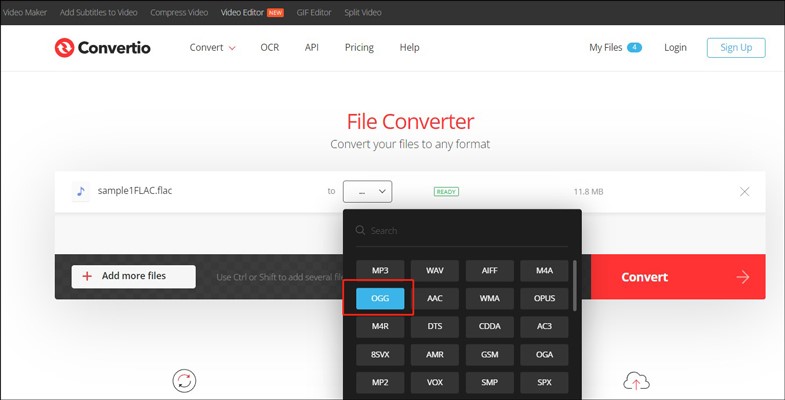Expand the Convert menu in the header
The height and width of the screenshot is (400, 785).
(212, 48)
